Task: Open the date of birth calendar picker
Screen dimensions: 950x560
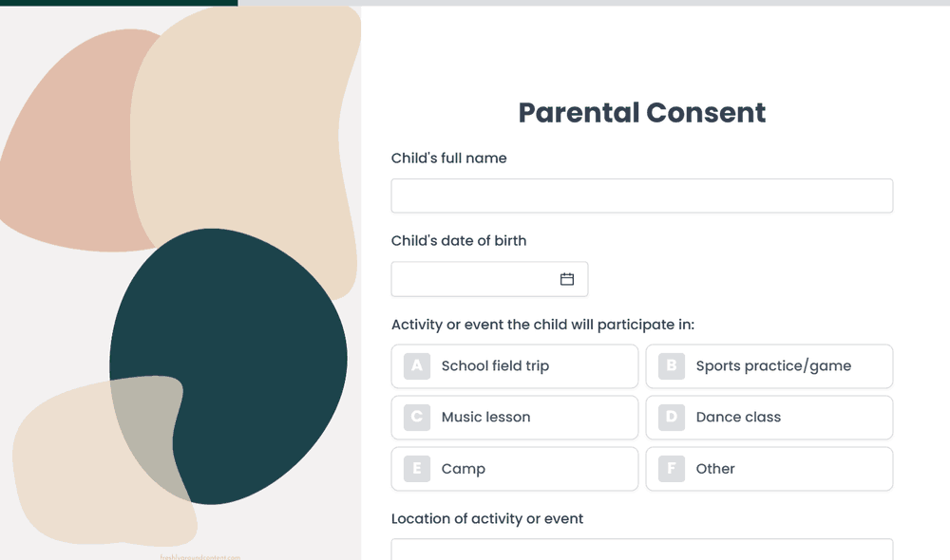Action: 567,279
